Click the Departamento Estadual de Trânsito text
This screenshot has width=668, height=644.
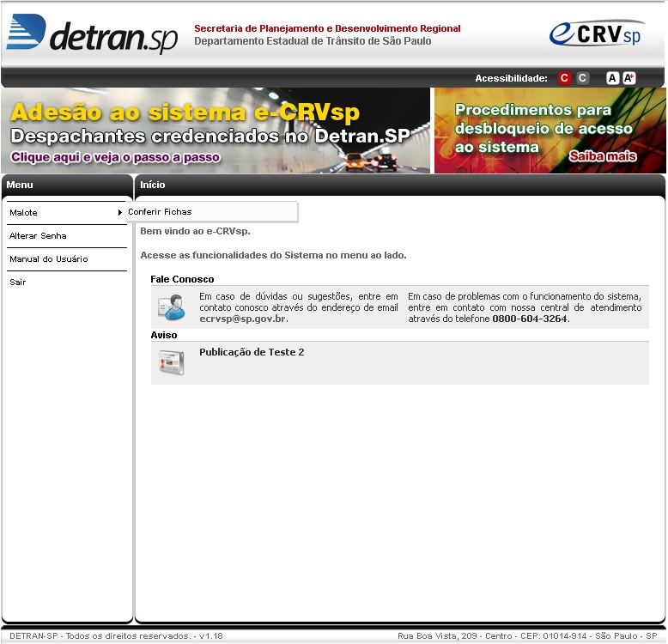(313, 41)
